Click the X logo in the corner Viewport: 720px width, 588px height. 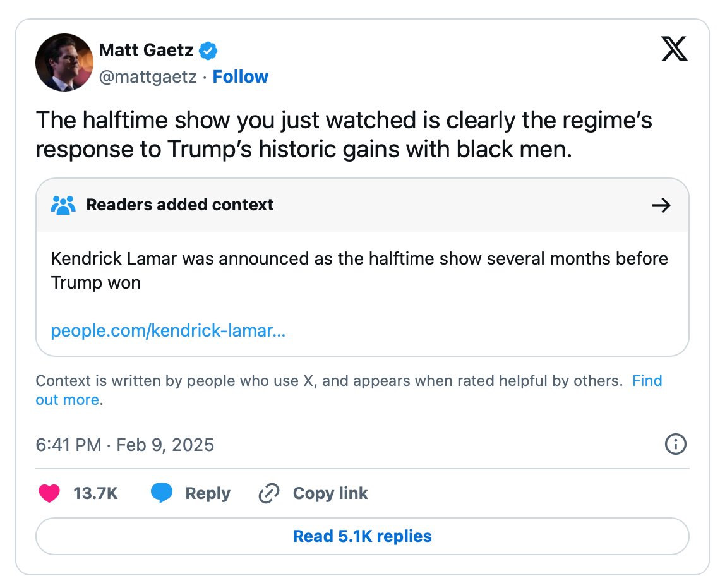pyautogui.click(x=675, y=49)
